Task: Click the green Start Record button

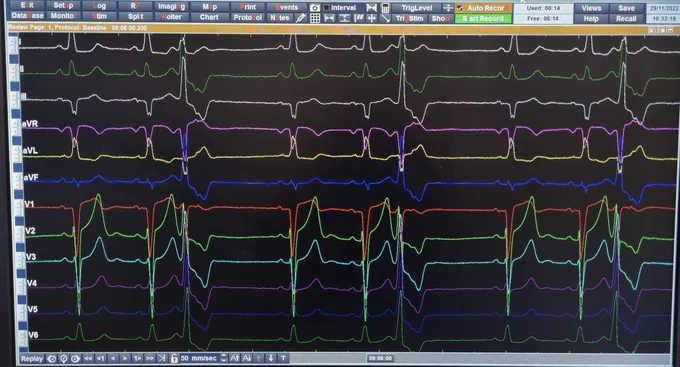Action: tap(483, 19)
